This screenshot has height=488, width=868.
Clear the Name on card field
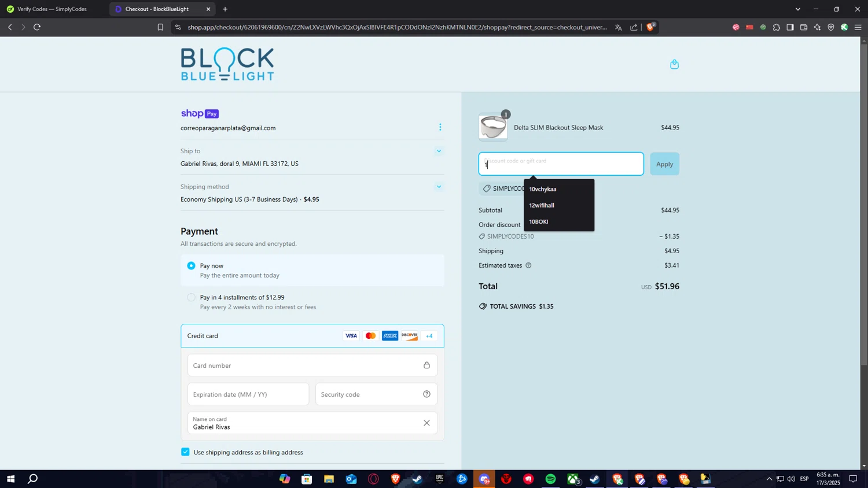coord(426,423)
